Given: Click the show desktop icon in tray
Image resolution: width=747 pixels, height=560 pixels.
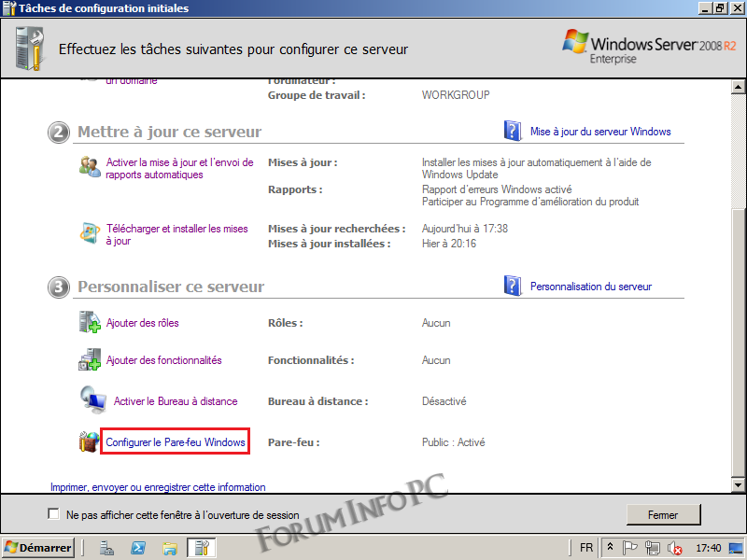Looking at the screenshot, I should 737,548.
